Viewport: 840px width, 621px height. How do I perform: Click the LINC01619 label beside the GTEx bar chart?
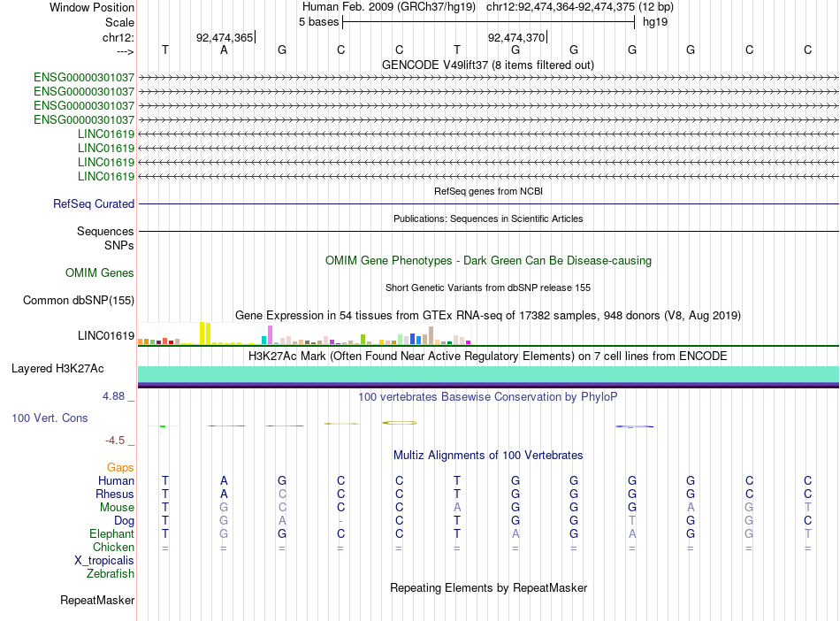[x=105, y=335]
